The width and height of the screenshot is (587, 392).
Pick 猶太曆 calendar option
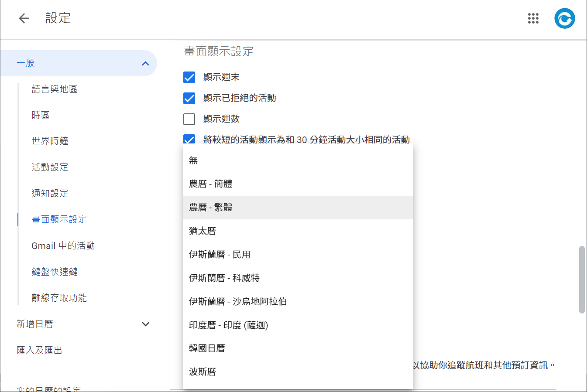click(x=203, y=231)
